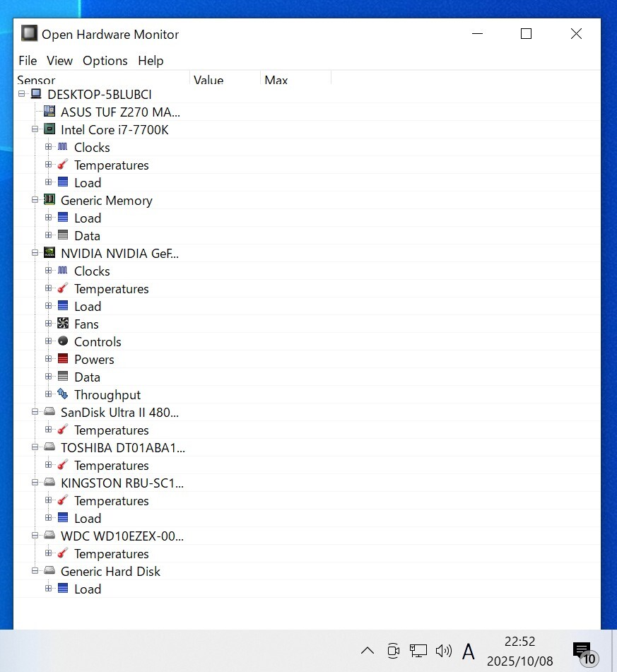Screen dimensions: 617x672
Task: Collapse the Generic Memory node
Action: [35, 200]
